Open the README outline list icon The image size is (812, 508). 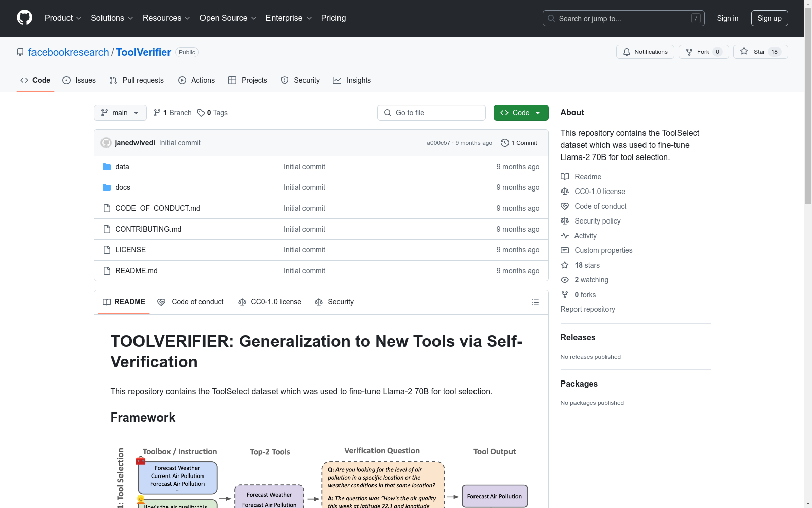click(535, 302)
